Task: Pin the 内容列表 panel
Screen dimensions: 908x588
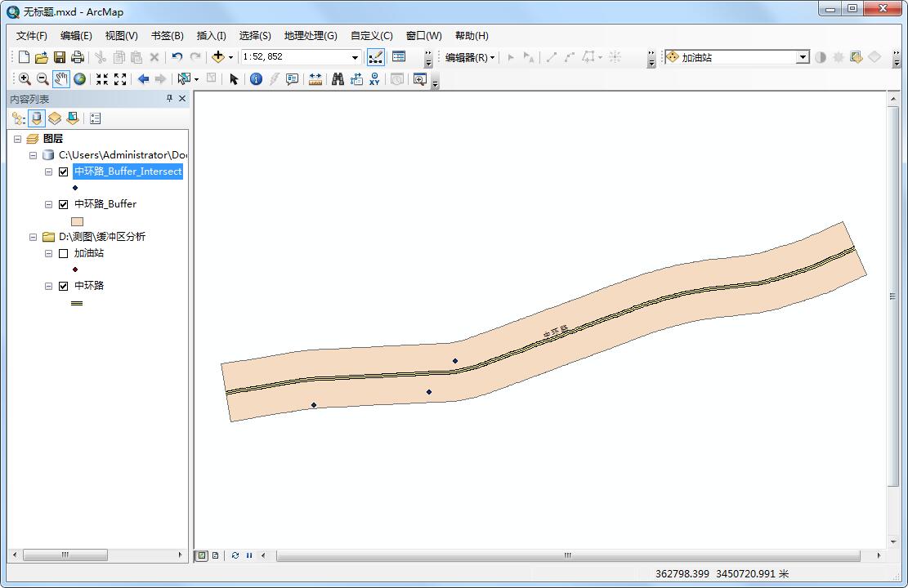Action: 170,98
